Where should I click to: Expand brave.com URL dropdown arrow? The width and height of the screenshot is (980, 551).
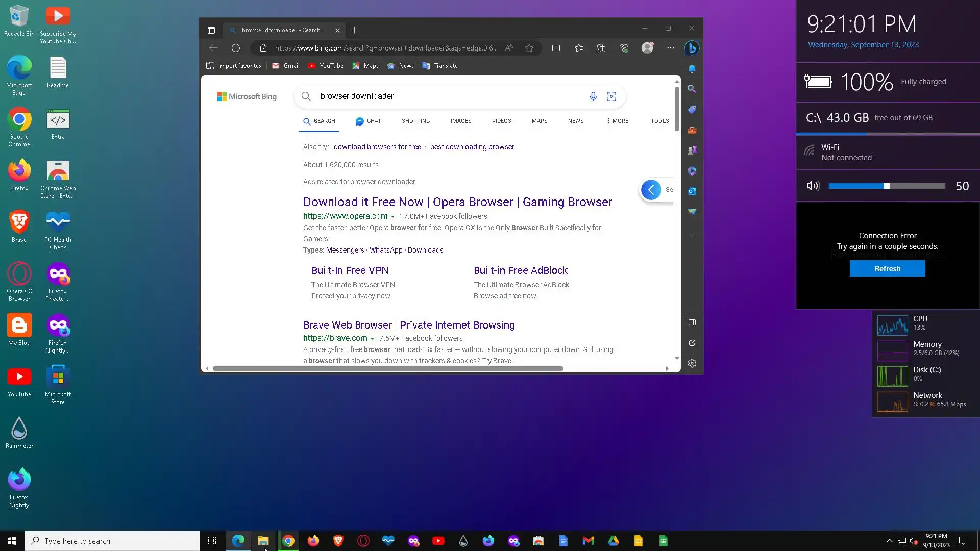tap(372, 339)
